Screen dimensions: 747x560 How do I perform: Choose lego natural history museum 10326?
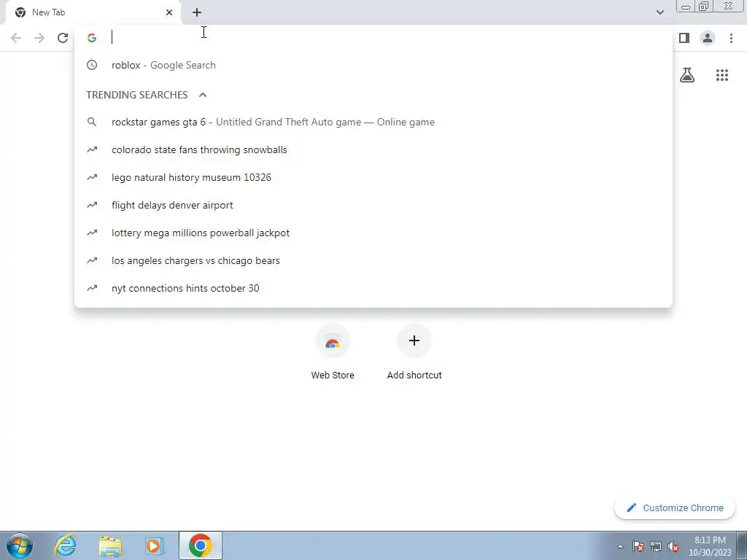coord(373,177)
